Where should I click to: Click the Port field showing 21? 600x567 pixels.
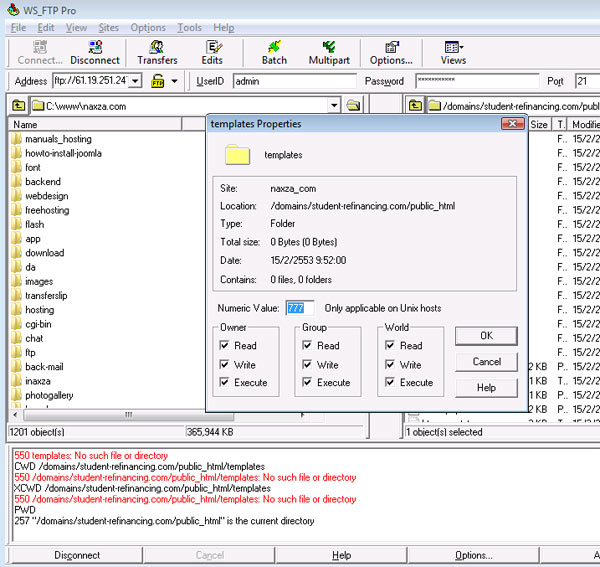tap(587, 81)
